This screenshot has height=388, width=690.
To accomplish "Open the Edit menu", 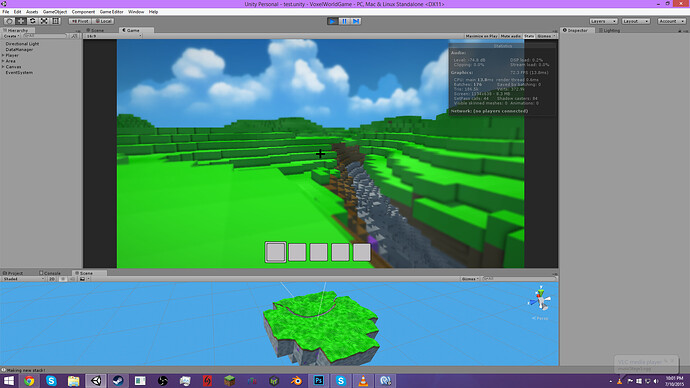I will click(x=17, y=12).
